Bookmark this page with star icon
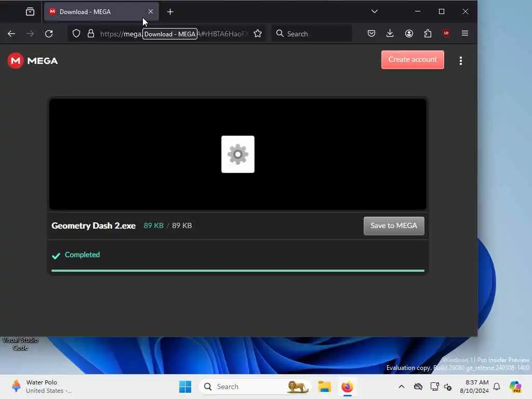 click(x=258, y=34)
